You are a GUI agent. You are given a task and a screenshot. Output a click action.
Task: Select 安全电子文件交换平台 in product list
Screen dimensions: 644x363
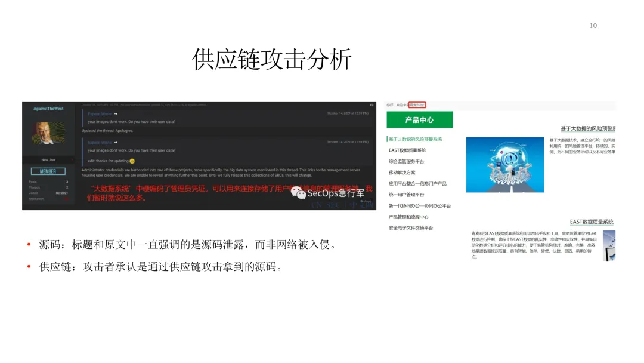tap(411, 228)
